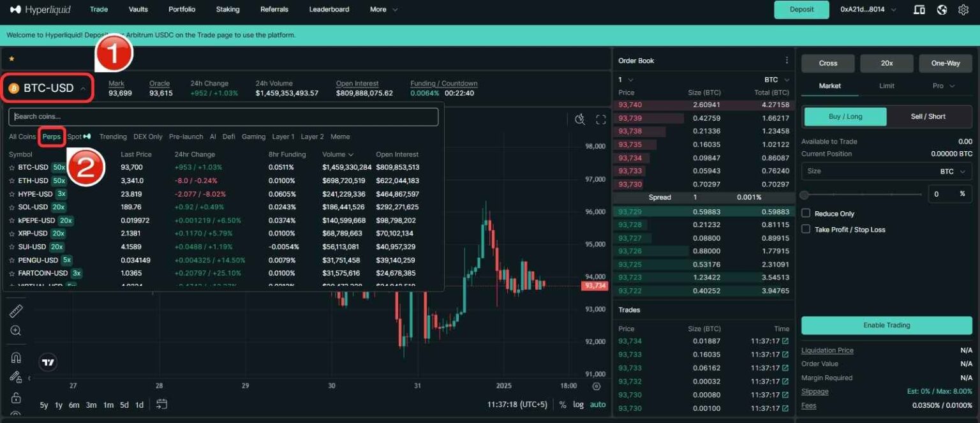Click the lock all drawings icon

pyautogui.click(x=16, y=397)
